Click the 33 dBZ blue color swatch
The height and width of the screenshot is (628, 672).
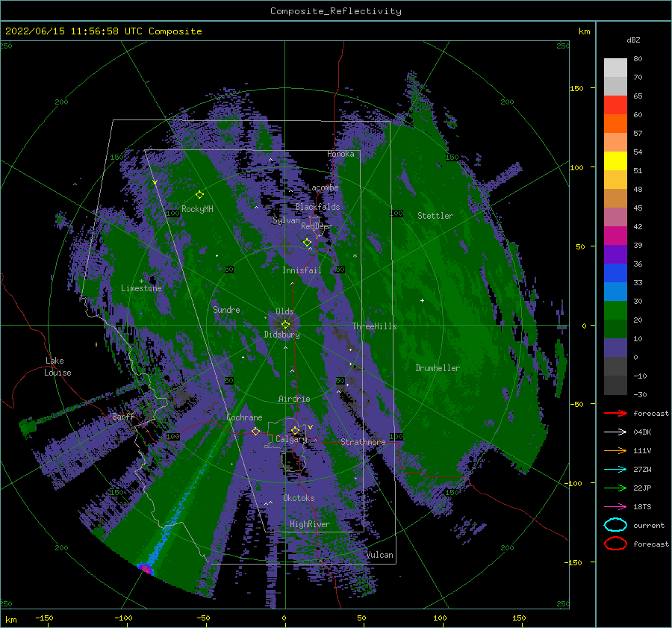[x=615, y=292]
